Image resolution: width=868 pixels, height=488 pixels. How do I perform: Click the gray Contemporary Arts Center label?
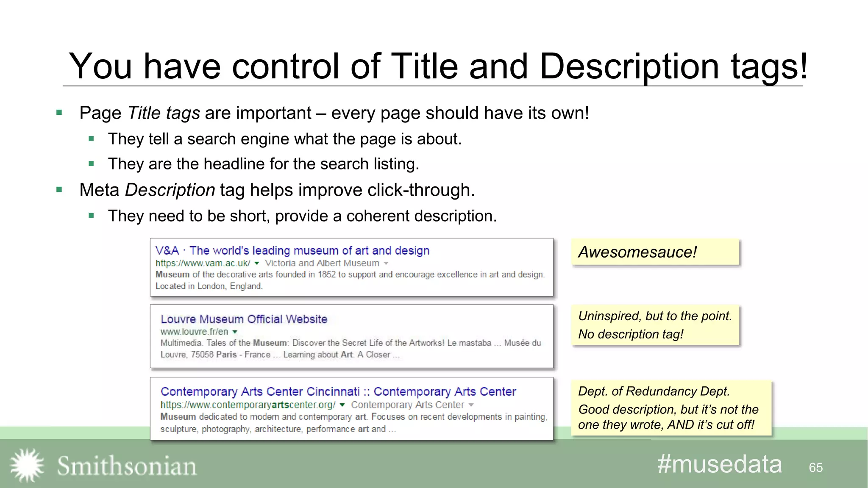407,405
